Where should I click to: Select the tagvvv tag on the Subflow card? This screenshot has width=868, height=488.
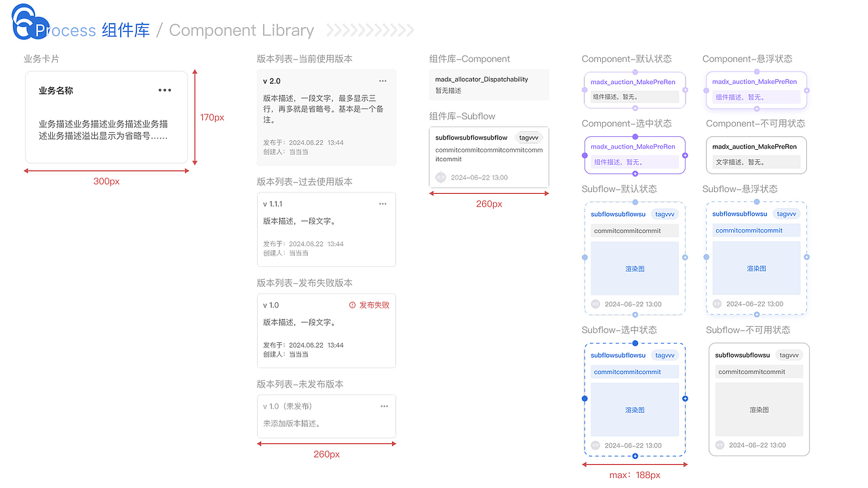tap(529, 137)
